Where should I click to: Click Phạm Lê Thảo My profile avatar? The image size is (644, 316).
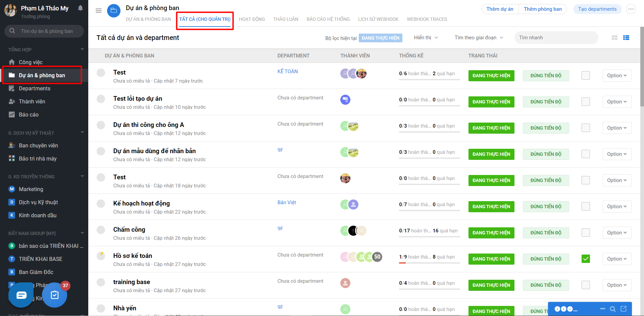(x=11, y=10)
